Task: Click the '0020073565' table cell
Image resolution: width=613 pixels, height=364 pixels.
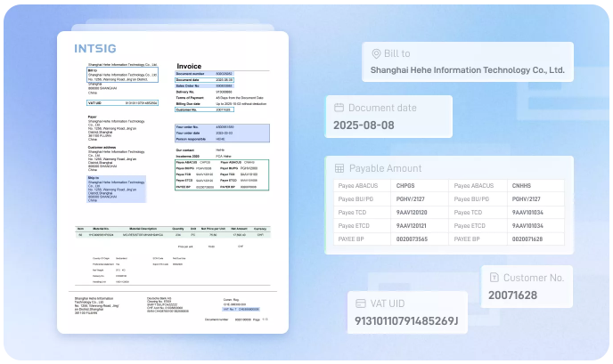Action: click(x=420, y=239)
